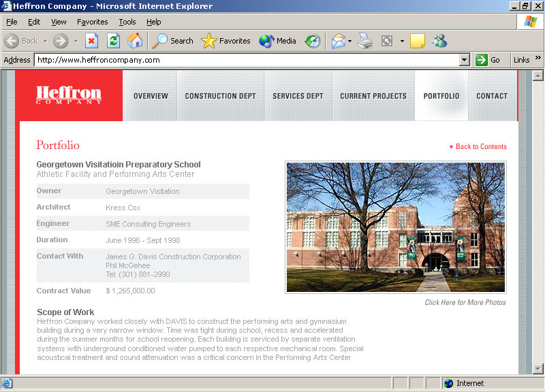Expand the Back button history arrow

pyautogui.click(x=46, y=41)
